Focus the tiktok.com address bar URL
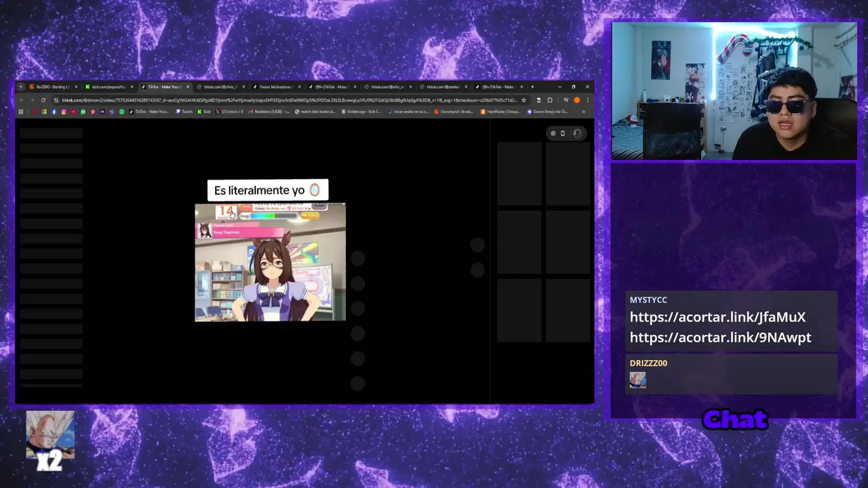 tap(289, 100)
